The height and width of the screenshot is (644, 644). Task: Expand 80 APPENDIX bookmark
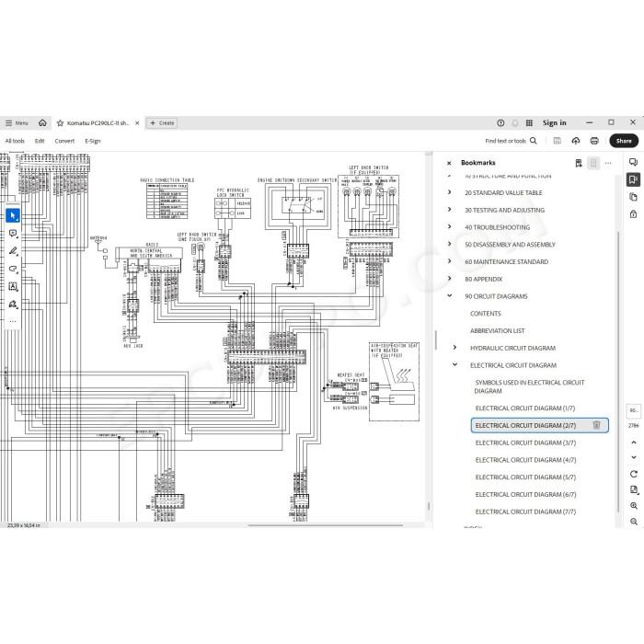tap(449, 279)
